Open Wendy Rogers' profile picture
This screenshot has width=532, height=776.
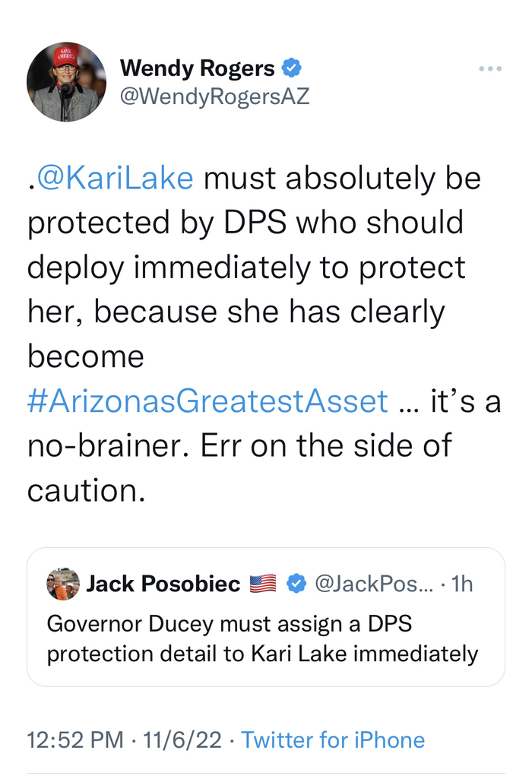tap(66, 82)
